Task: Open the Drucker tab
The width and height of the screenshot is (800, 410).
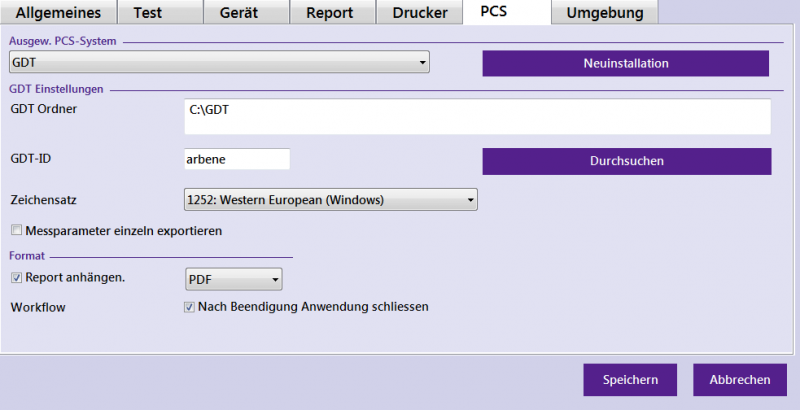Action: (419, 12)
